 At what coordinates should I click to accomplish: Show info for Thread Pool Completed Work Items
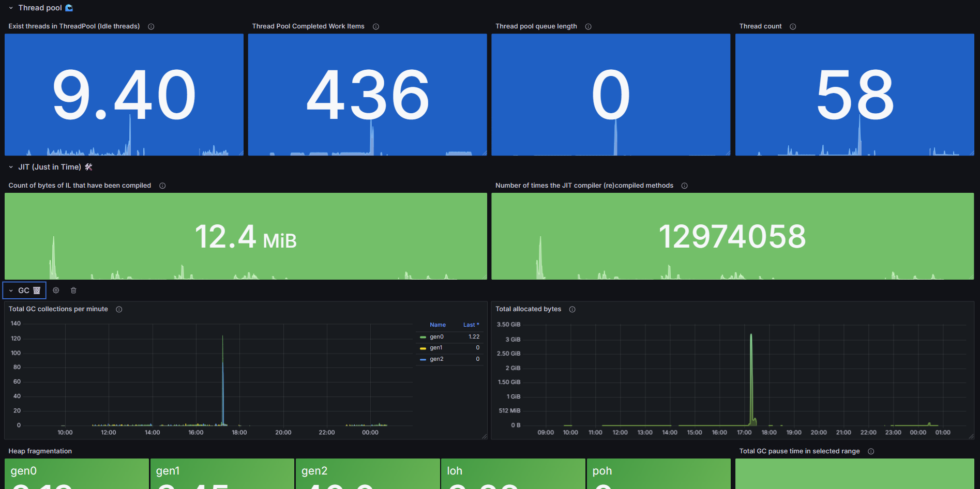(376, 26)
